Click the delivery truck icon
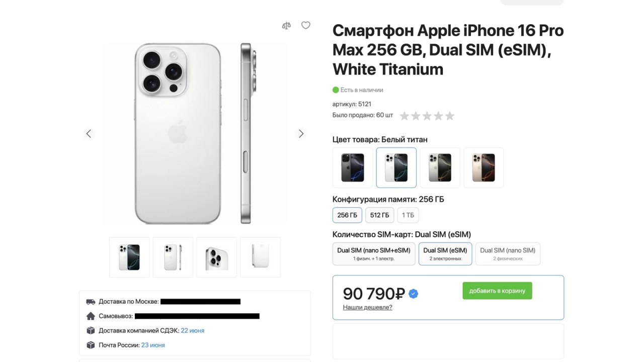The width and height of the screenshot is (644, 362). point(91,302)
